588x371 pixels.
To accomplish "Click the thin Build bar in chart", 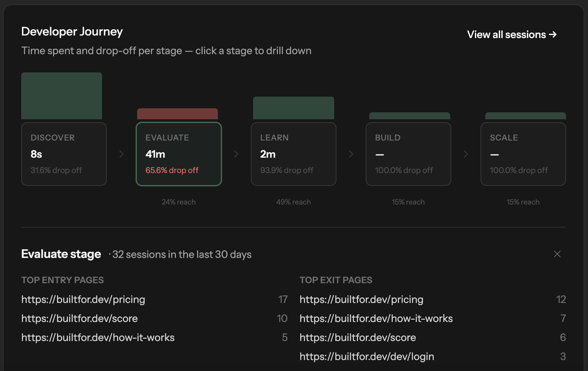I will click(410, 116).
